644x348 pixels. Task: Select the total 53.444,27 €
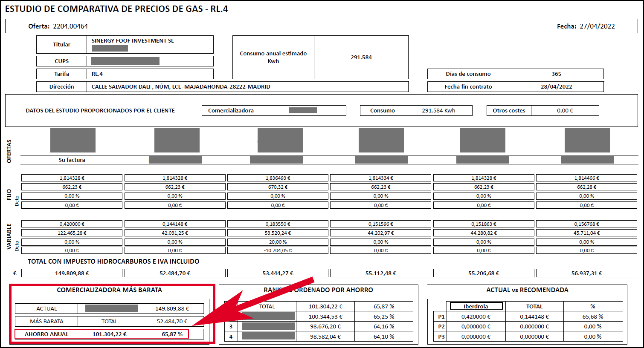[x=278, y=273]
